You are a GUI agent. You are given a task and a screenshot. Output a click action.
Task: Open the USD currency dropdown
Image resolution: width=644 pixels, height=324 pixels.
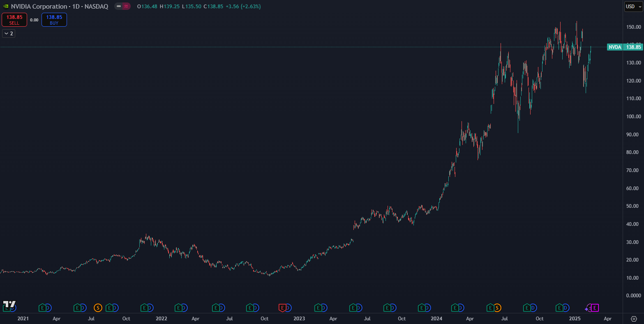pos(633,6)
